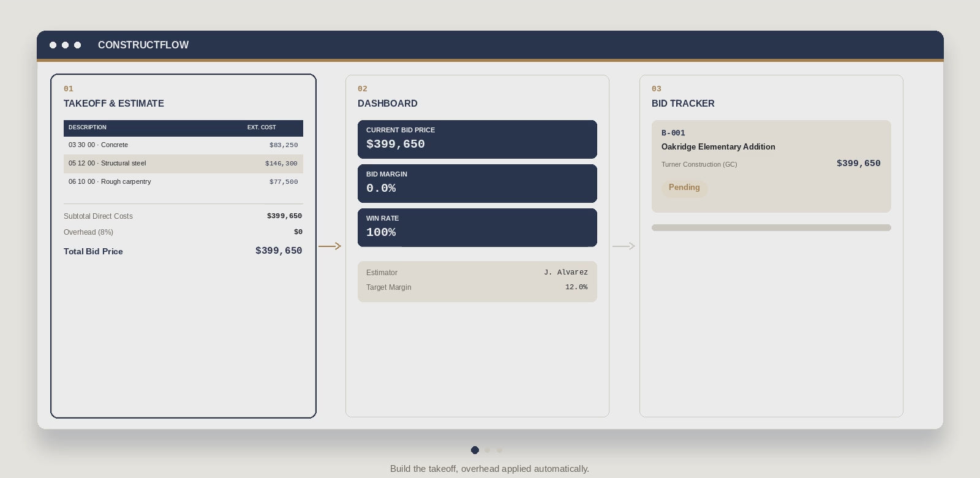Viewport: 980px width, 478px height.
Task: Click the $77,500 rough carpentry cost
Action: [x=284, y=182]
